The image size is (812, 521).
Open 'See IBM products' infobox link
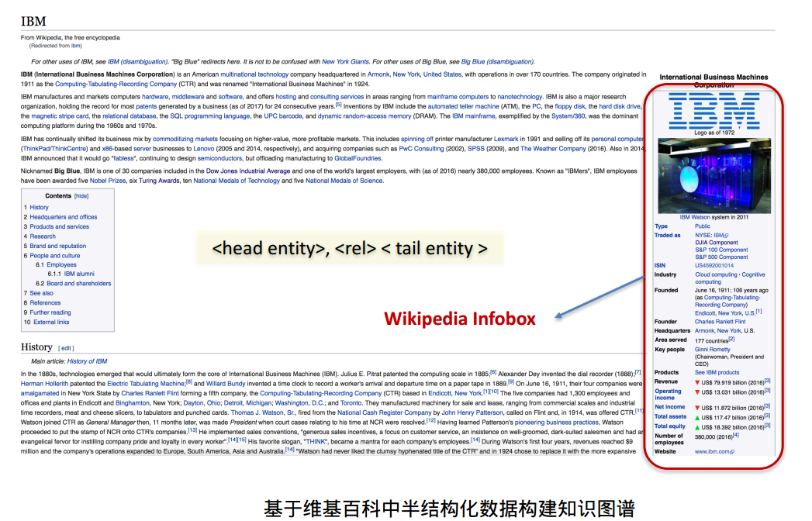(x=717, y=373)
